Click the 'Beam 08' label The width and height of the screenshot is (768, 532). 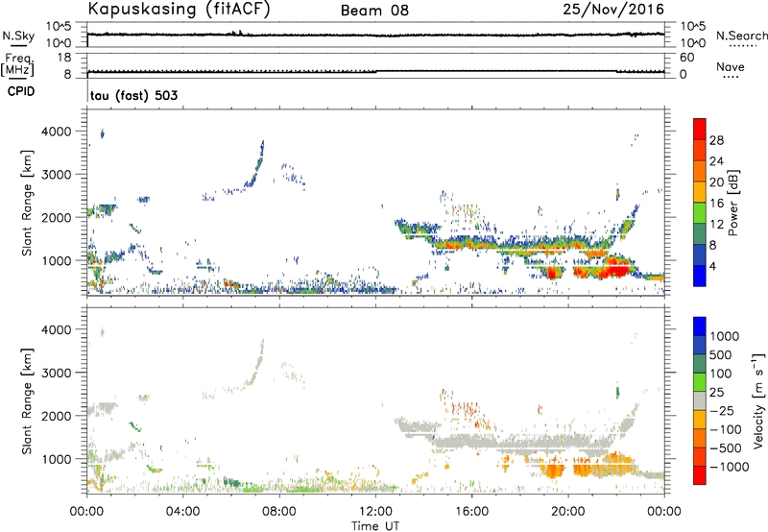[x=374, y=11]
